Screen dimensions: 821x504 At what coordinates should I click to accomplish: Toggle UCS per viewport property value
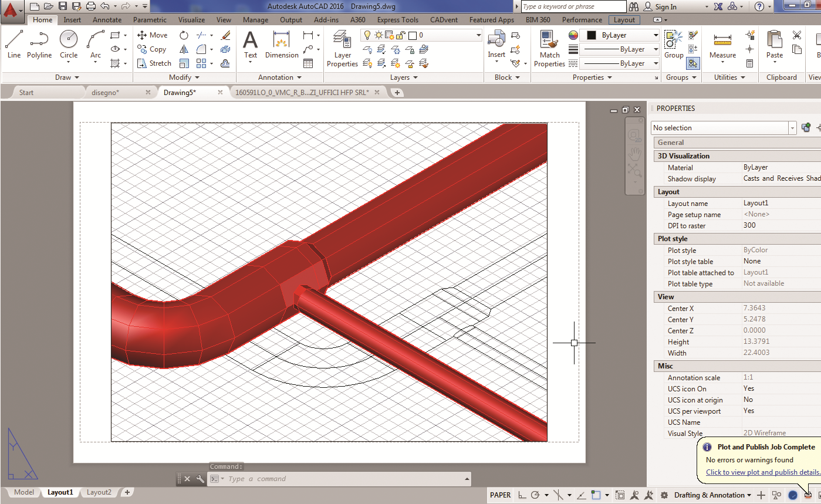pyautogui.click(x=749, y=411)
